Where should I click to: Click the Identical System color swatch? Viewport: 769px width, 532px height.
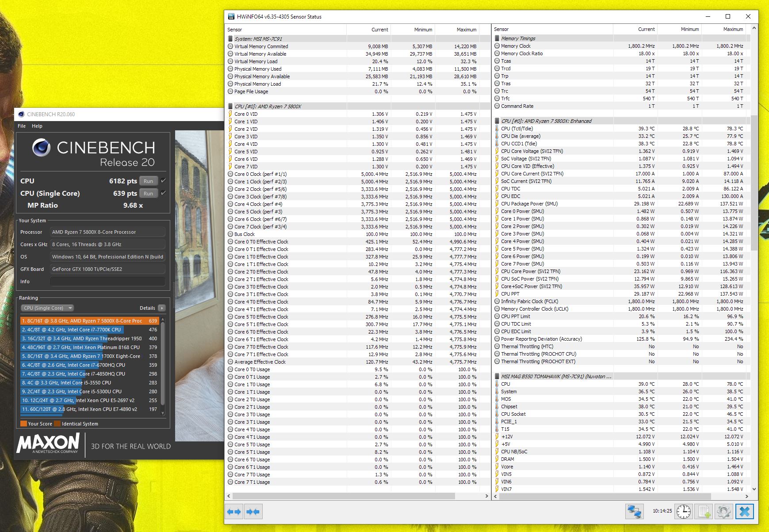pos(57,424)
